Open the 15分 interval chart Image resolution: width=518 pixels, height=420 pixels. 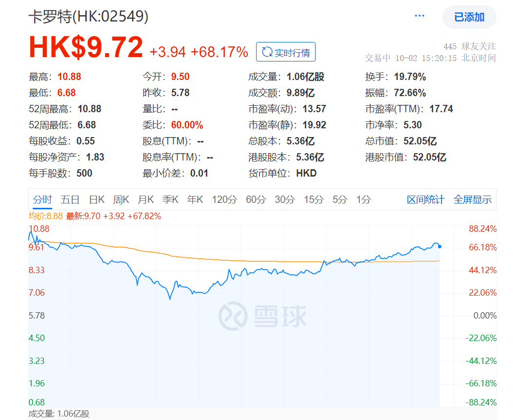(x=314, y=200)
